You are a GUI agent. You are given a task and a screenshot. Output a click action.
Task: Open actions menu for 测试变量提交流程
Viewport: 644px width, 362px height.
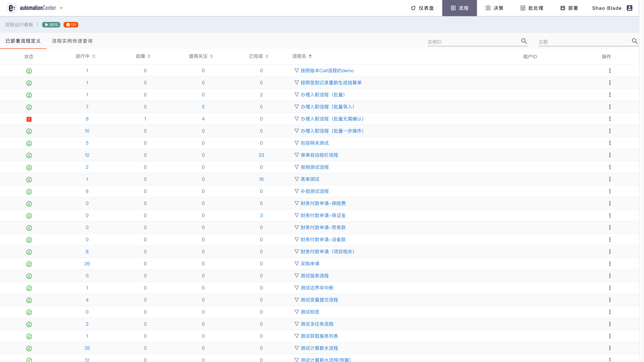pos(610,300)
